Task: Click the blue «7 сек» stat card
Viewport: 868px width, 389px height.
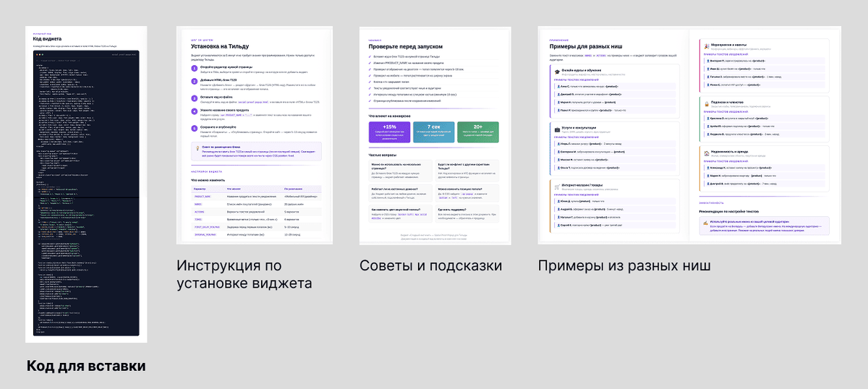Action: pyautogui.click(x=434, y=132)
